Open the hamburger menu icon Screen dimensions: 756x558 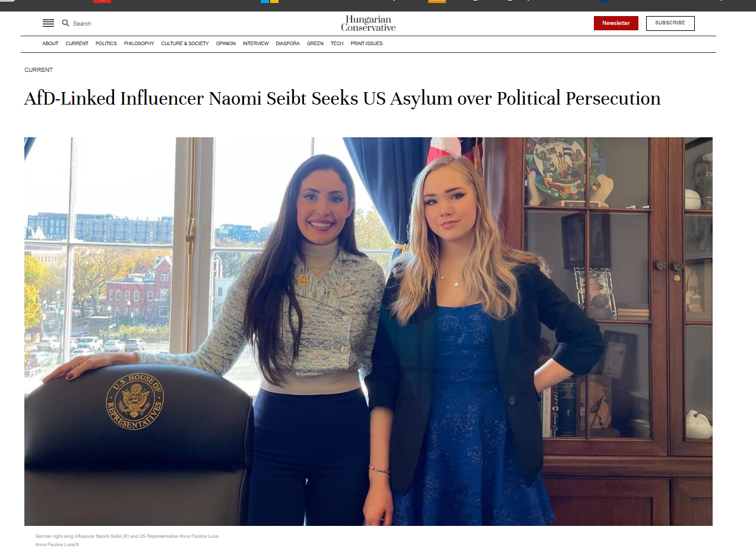(48, 23)
